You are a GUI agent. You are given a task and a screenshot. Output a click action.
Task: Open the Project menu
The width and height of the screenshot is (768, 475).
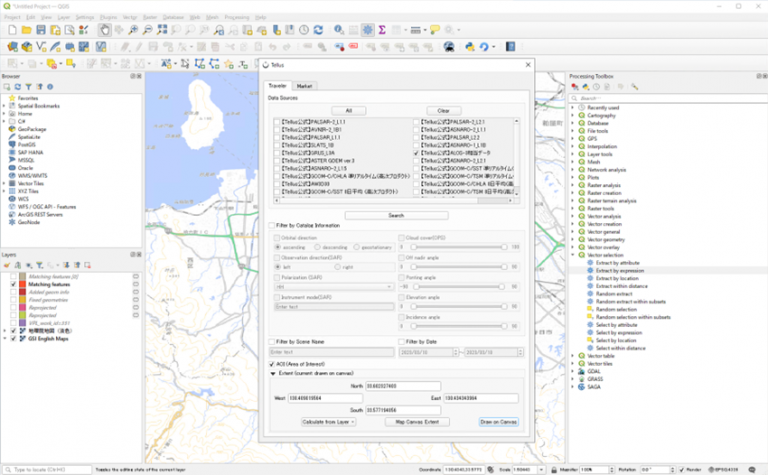[x=12, y=17]
